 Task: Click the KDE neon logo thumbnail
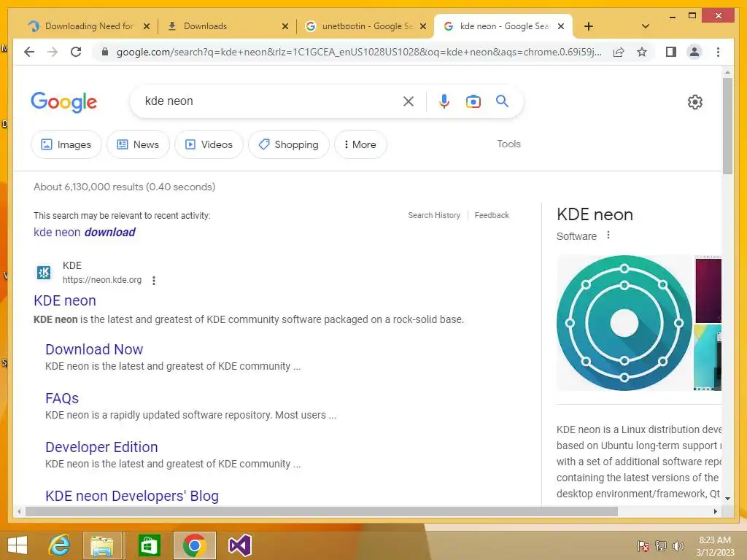tap(624, 323)
